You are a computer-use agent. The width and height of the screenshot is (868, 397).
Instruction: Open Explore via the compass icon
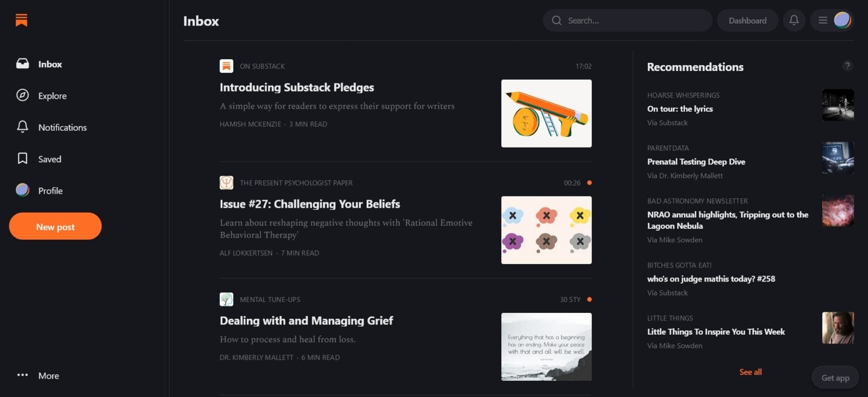22,95
